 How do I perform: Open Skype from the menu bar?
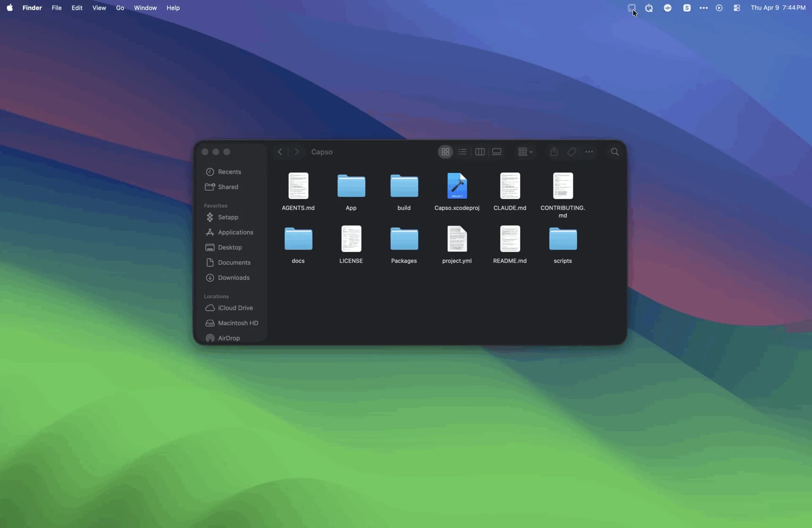click(x=687, y=8)
